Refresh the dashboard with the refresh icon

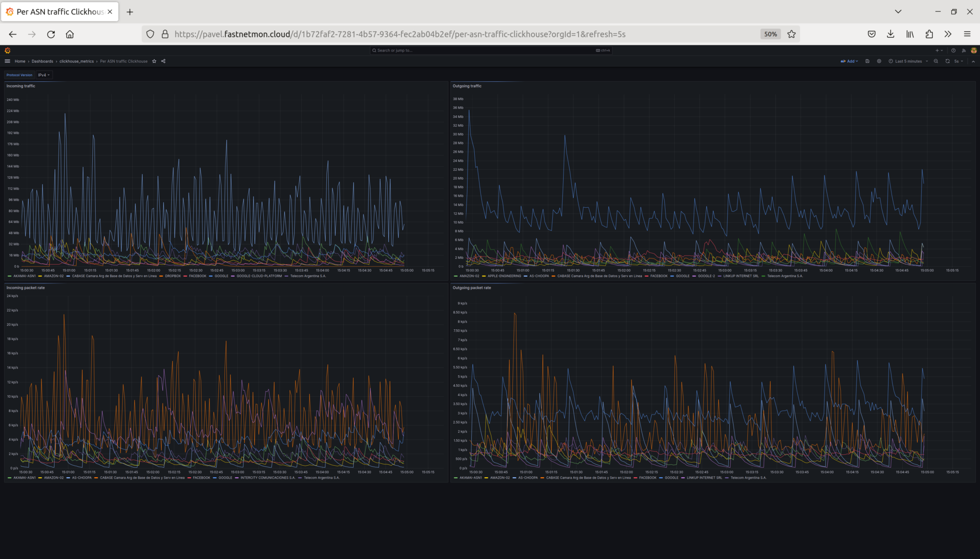947,61
